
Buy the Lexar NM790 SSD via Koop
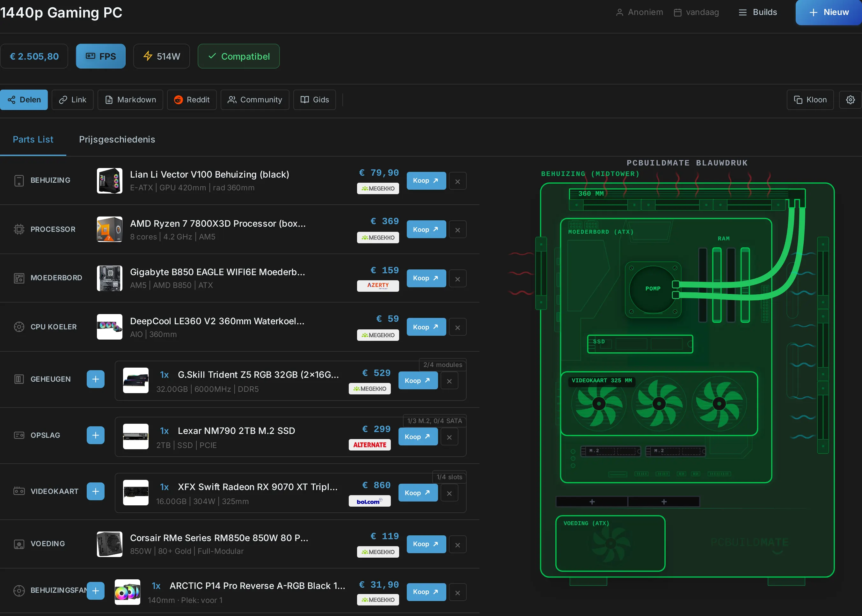coord(418,436)
